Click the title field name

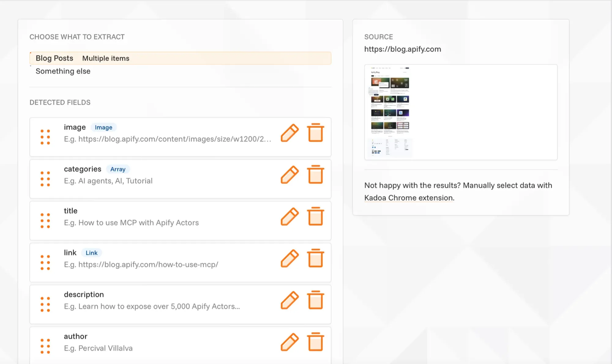(71, 211)
